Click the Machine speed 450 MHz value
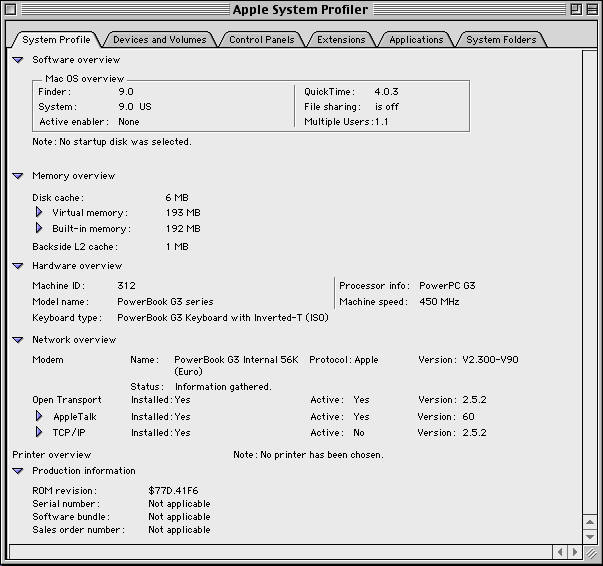 tap(439, 302)
